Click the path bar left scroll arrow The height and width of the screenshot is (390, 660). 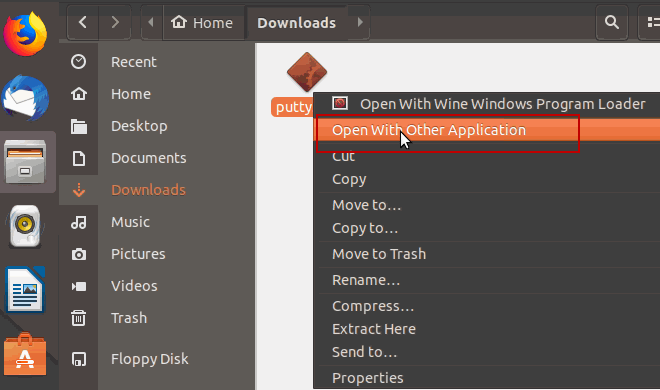pyautogui.click(x=151, y=22)
